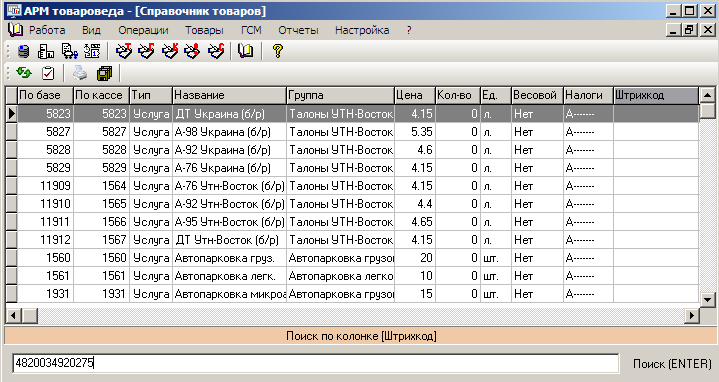The width and height of the screenshot is (719, 382).
Task: Click the barcode search input field
Action: point(315,363)
